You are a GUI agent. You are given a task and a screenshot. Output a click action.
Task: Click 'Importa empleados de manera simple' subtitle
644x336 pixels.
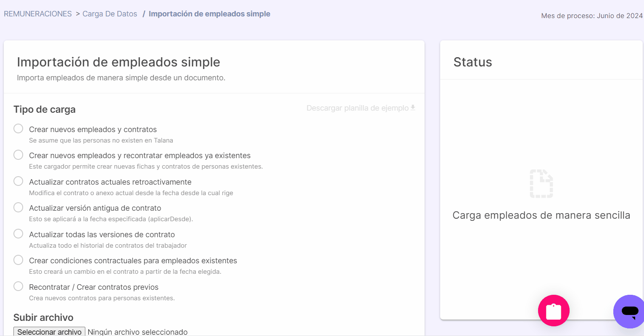[x=121, y=78]
